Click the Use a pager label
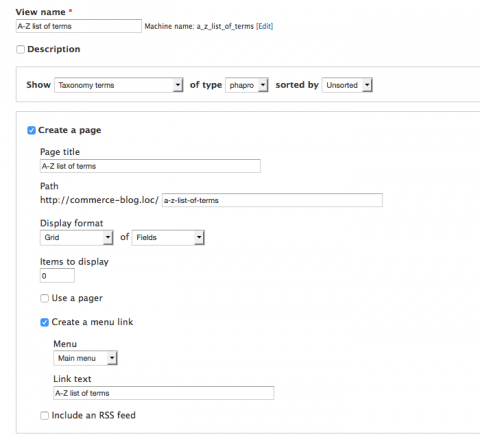The height and width of the screenshot is (439, 480). [x=77, y=298]
